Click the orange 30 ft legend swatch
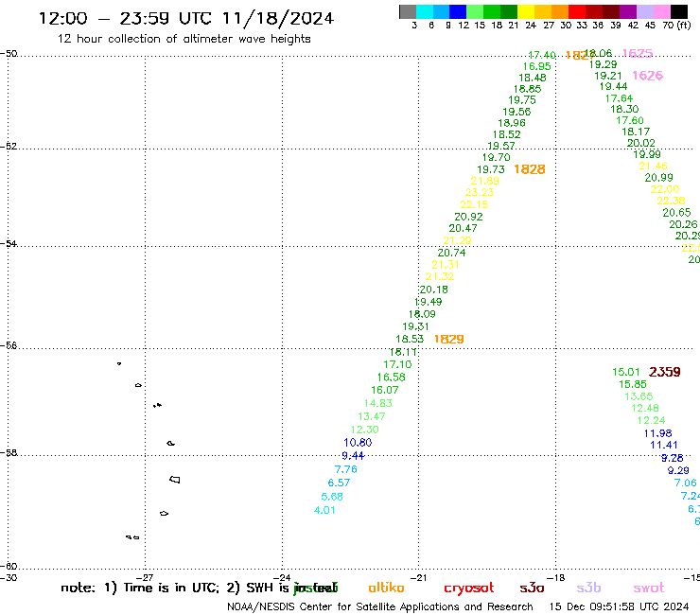This screenshot has width=700, height=615. point(560,11)
